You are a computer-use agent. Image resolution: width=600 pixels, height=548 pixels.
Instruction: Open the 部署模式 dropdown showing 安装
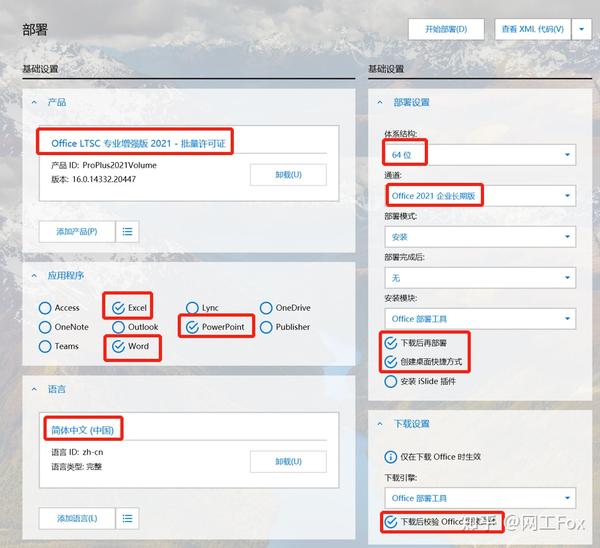tap(480, 236)
